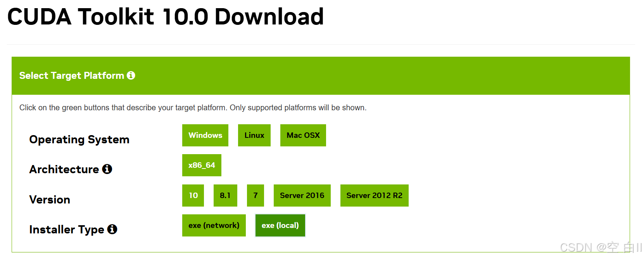The image size is (644, 259).
Task: Pick Windows version 10
Action: tap(193, 195)
